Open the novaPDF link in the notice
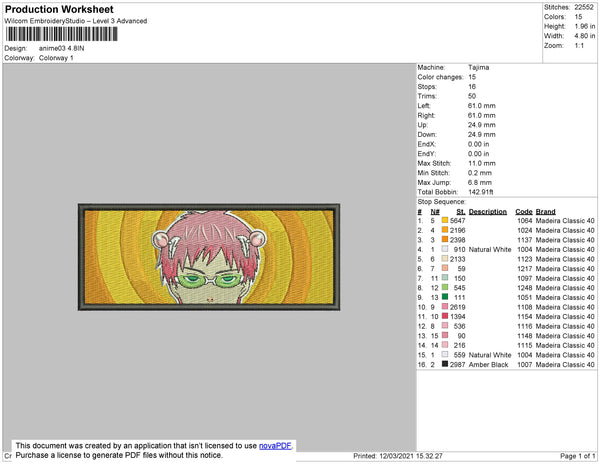This screenshot has height=464, width=600. (275, 446)
